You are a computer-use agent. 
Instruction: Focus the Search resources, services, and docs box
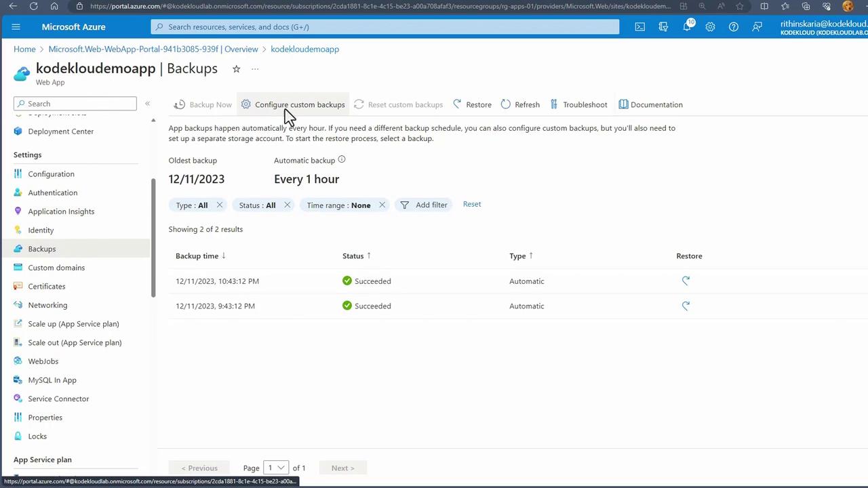[x=385, y=27]
